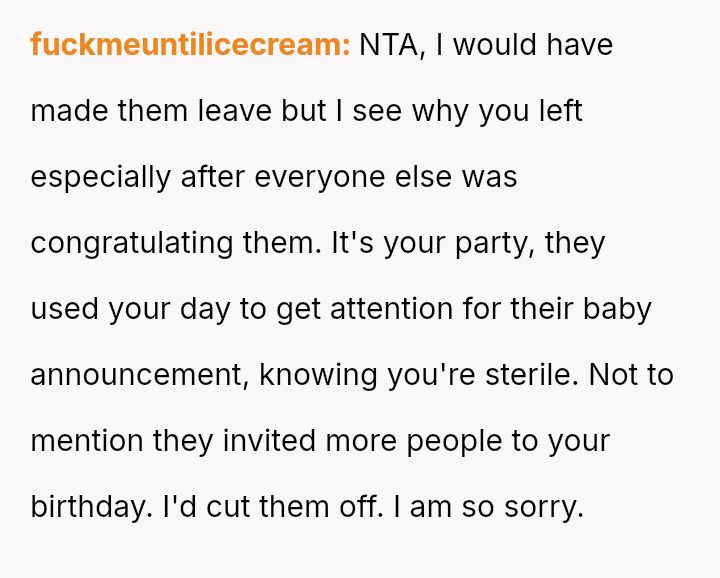This screenshot has width=720, height=578.
Task: Click the word 'announcement'
Action: pyautogui.click(x=139, y=375)
